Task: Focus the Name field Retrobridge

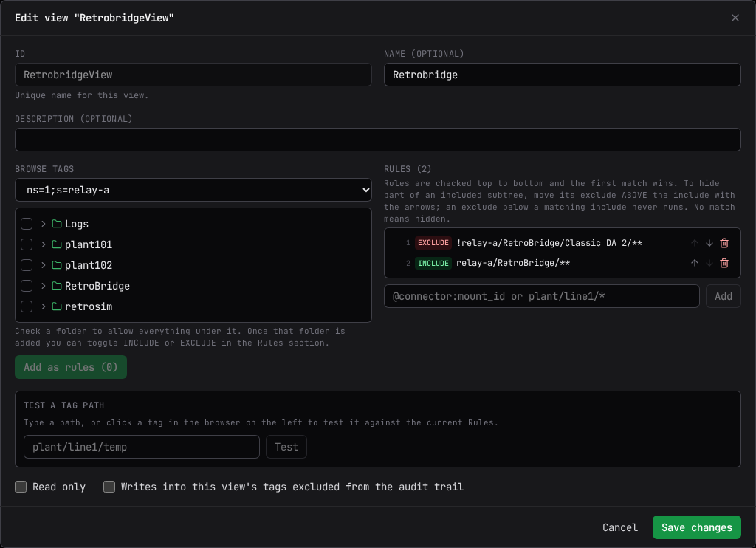Action: pos(562,75)
